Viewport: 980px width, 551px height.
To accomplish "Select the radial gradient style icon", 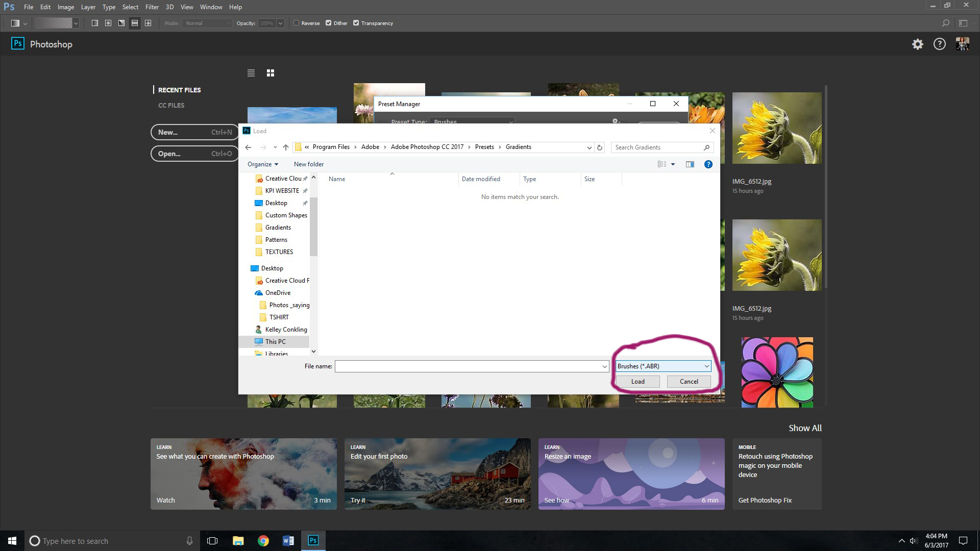I will point(108,23).
